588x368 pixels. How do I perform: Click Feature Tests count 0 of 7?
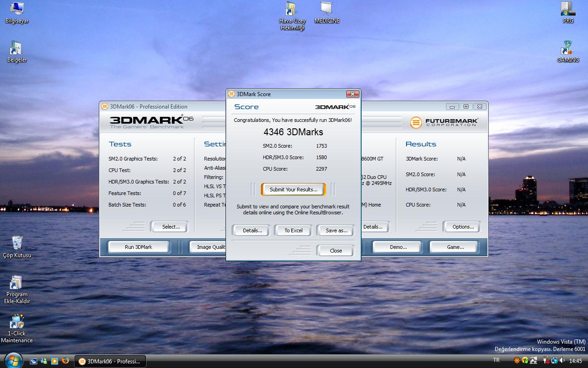tap(179, 193)
